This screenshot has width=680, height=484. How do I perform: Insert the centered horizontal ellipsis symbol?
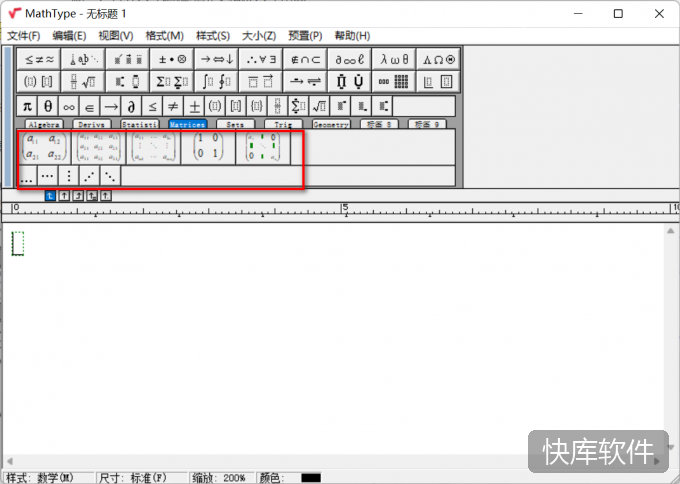[x=48, y=176]
